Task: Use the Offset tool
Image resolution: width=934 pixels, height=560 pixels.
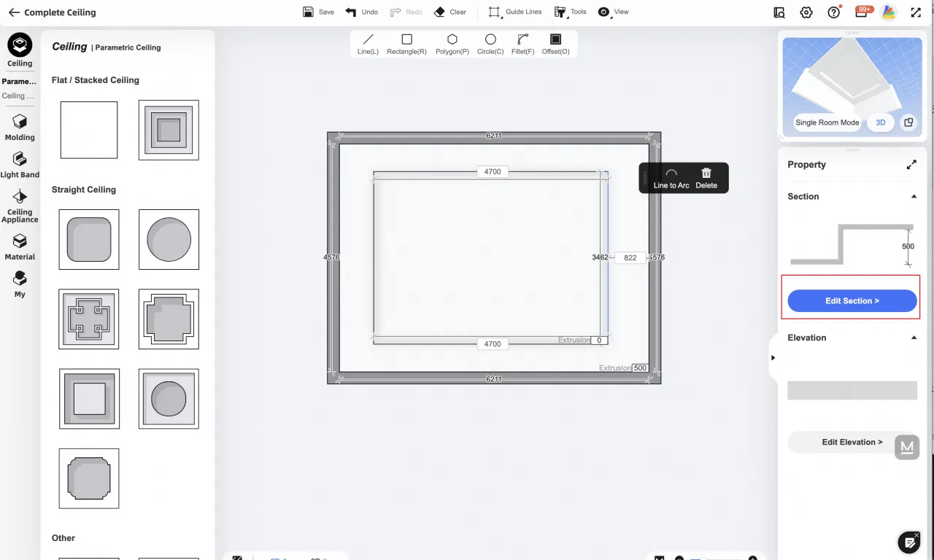Action: [x=555, y=44]
